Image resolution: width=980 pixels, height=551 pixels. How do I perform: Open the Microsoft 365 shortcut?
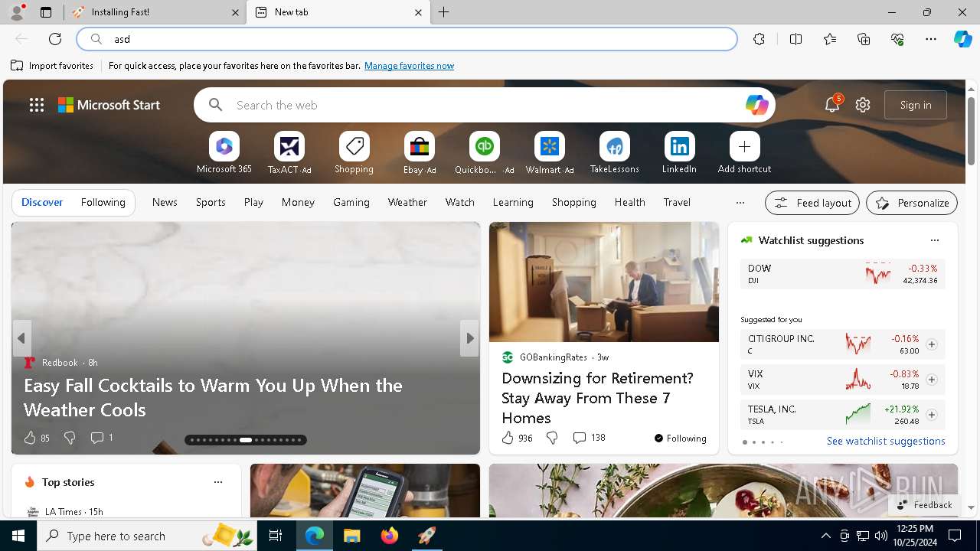[224, 153]
